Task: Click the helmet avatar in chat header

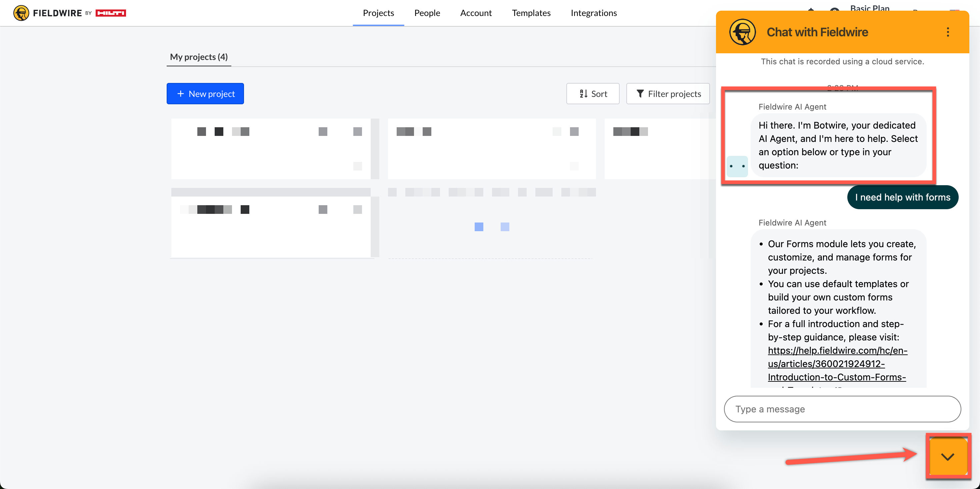Action: [x=742, y=32]
